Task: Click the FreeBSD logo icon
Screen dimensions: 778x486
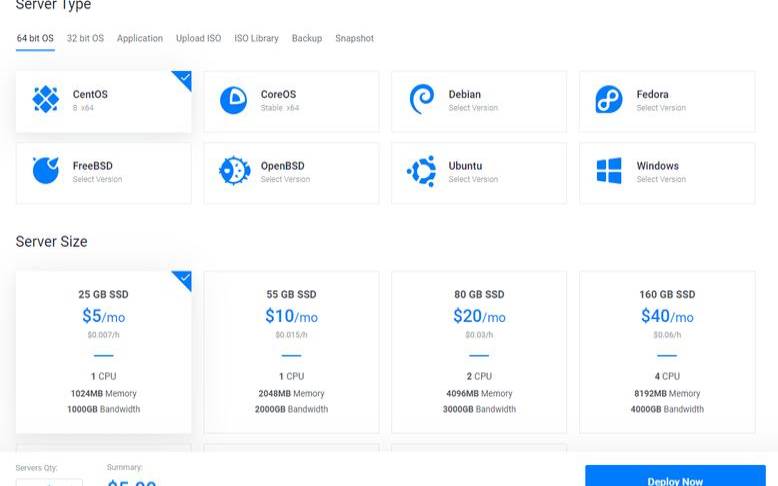Action: pos(46,170)
